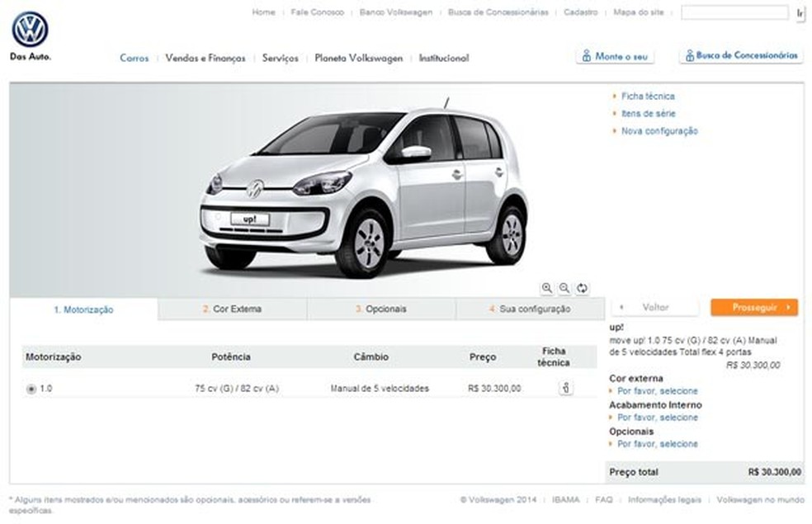Zoom in on the car image
This screenshot has height=524, width=812.
(x=547, y=289)
